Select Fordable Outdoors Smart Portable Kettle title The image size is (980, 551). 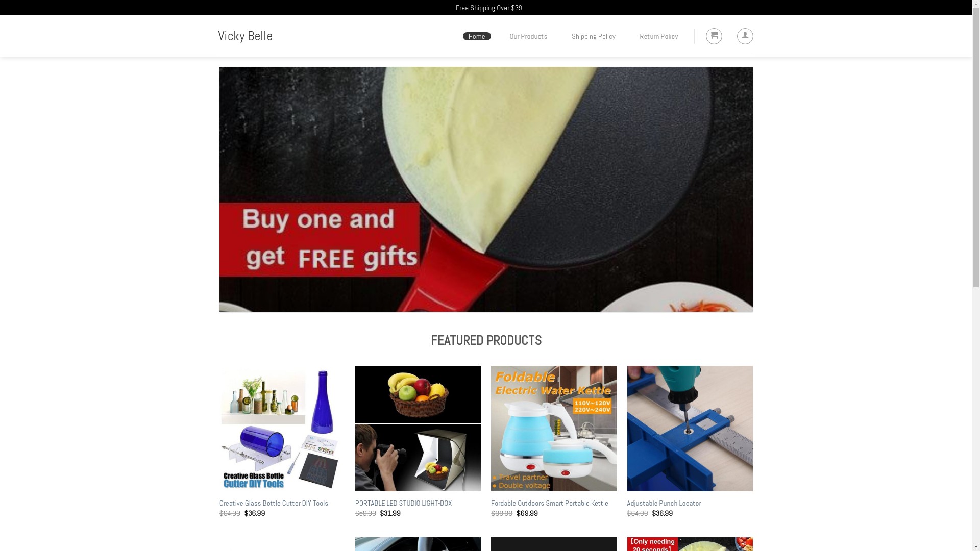tap(549, 503)
